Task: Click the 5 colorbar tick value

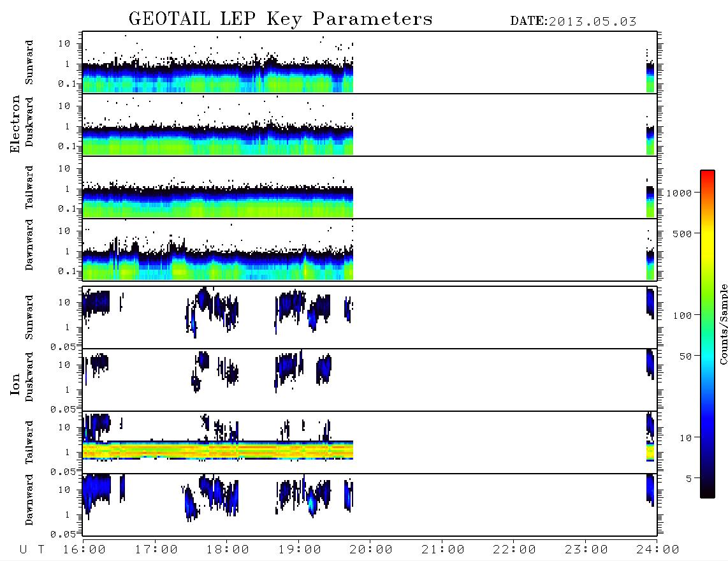Action: click(x=689, y=478)
